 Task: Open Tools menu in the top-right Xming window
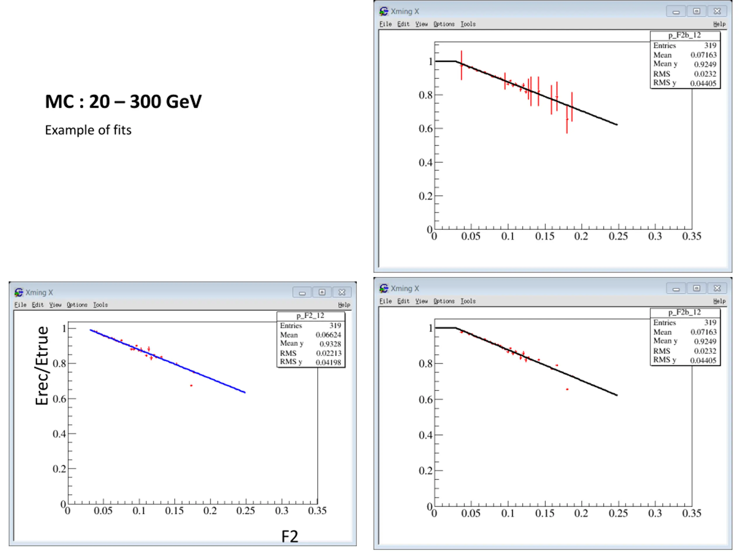pos(468,24)
